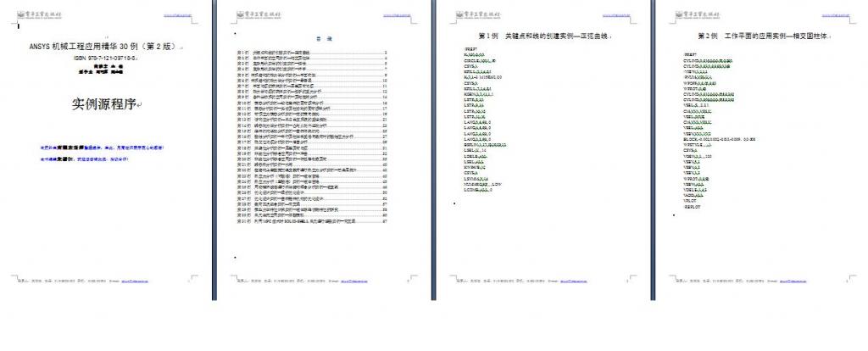Open footer email link on contents page
Screen dimensions: 868x351
click(x=354, y=281)
